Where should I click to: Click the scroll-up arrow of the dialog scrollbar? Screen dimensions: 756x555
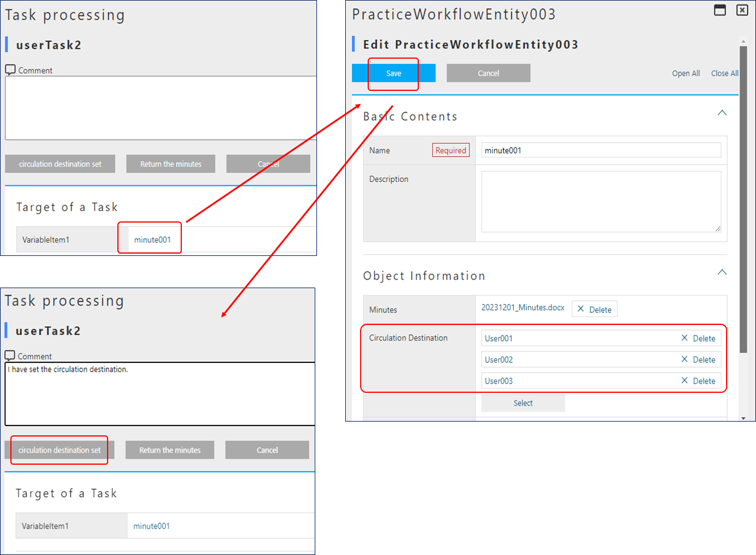(743, 41)
